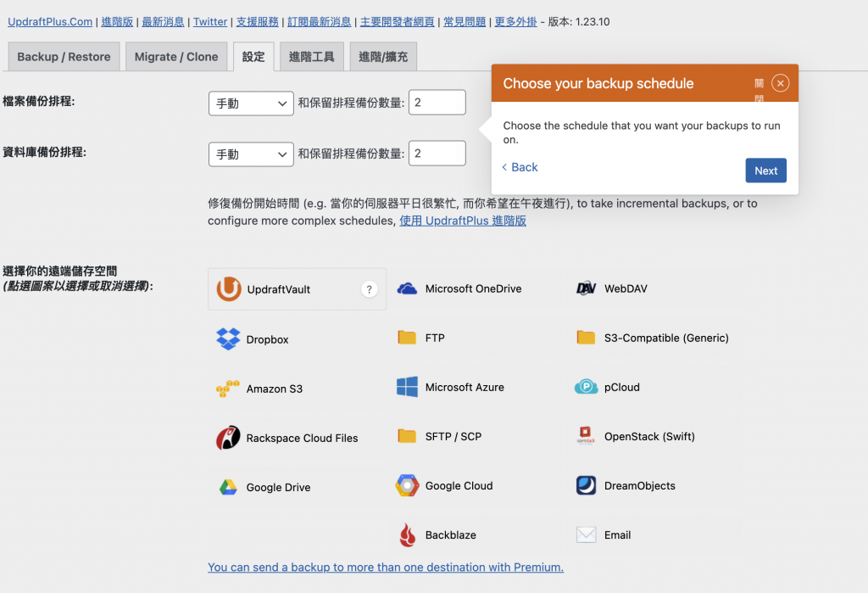Open the 資料庫備份排程 schedule dropdown
868x593 pixels.
point(251,154)
